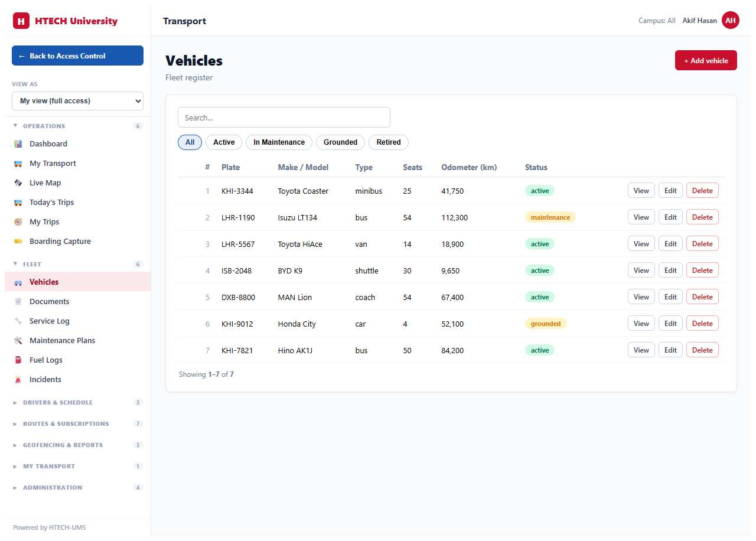The width and height of the screenshot is (756, 541).
Task: Collapse the Operations section
Action: point(77,126)
